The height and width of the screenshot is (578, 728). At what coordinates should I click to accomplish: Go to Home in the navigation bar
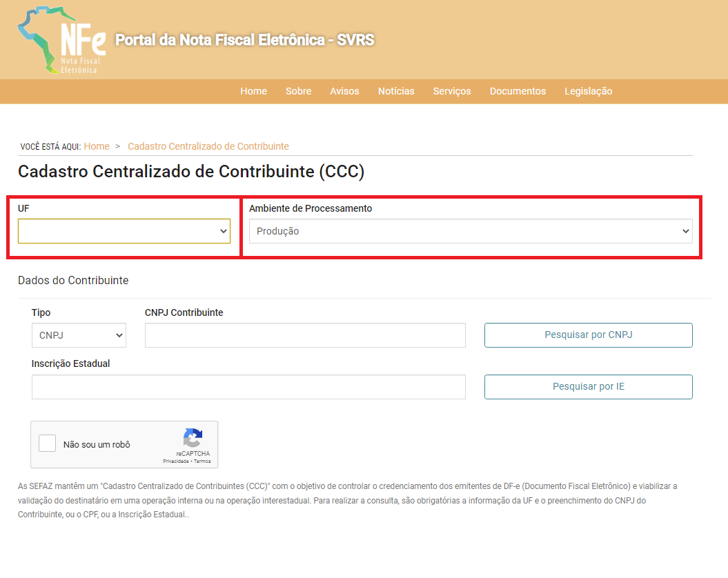click(253, 91)
